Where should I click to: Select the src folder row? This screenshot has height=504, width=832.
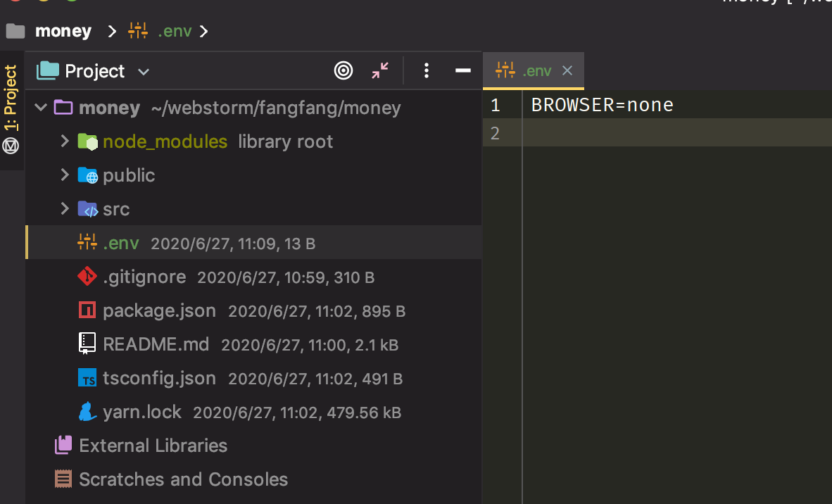pos(253,209)
